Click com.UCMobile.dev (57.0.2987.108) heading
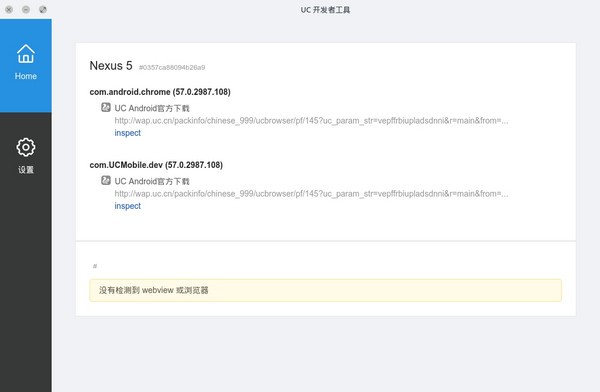600x392 pixels. pos(156,165)
